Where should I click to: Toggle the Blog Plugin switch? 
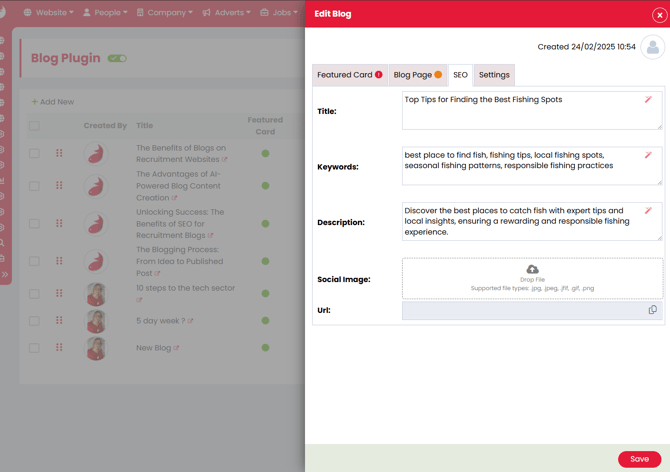click(117, 59)
